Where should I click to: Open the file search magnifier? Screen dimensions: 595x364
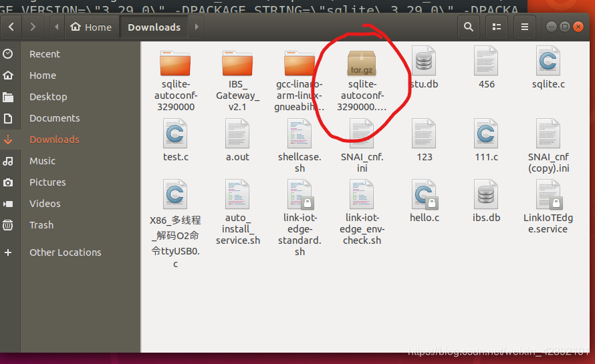[469, 27]
